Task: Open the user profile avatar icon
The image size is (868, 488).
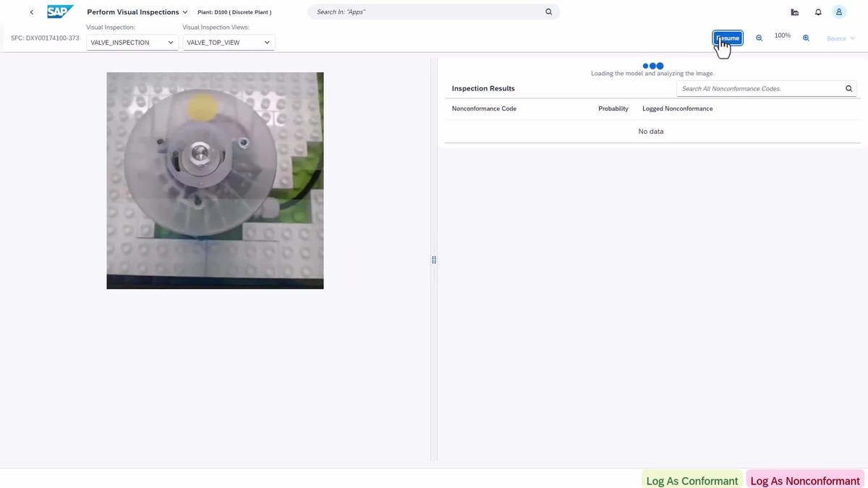Action: [838, 12]
